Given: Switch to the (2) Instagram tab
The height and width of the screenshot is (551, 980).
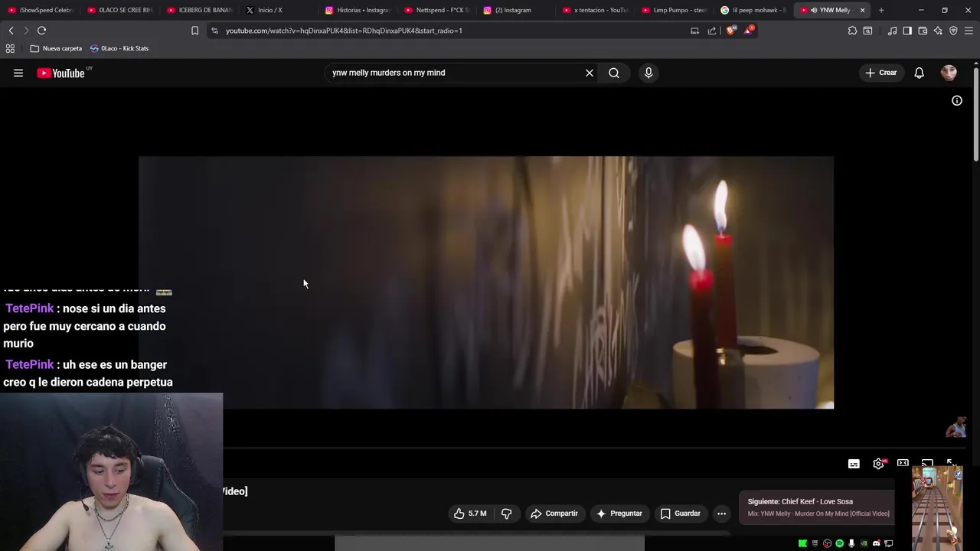Looking at the screenshot, I should 516,10.
